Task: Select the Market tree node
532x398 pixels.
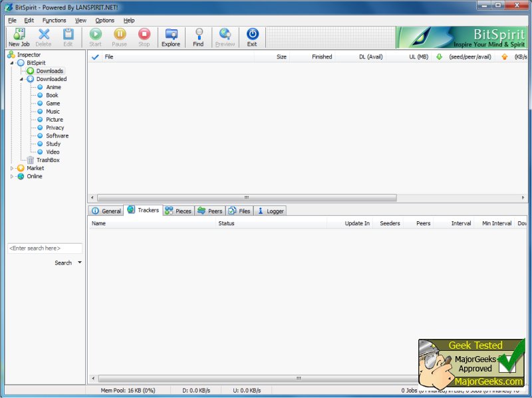Action: 35,168
